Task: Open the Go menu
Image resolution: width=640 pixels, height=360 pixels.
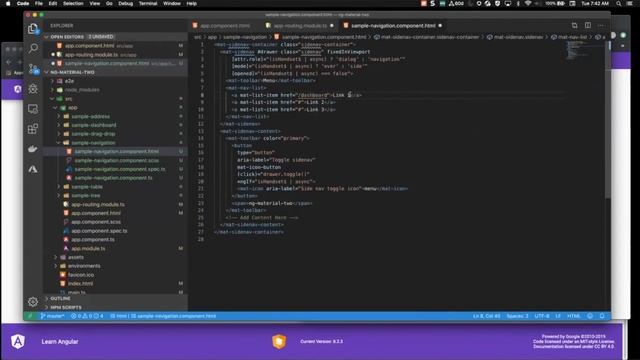Action: tap(109, 3)
